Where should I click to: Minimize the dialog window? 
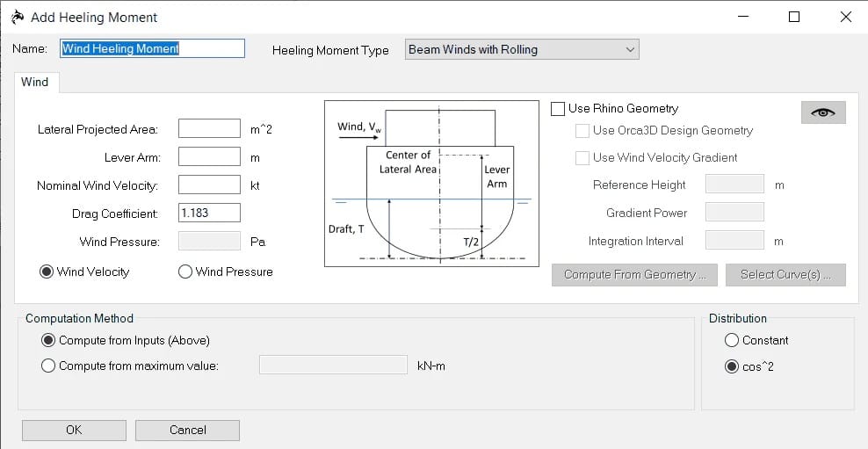tap(743, 17)
